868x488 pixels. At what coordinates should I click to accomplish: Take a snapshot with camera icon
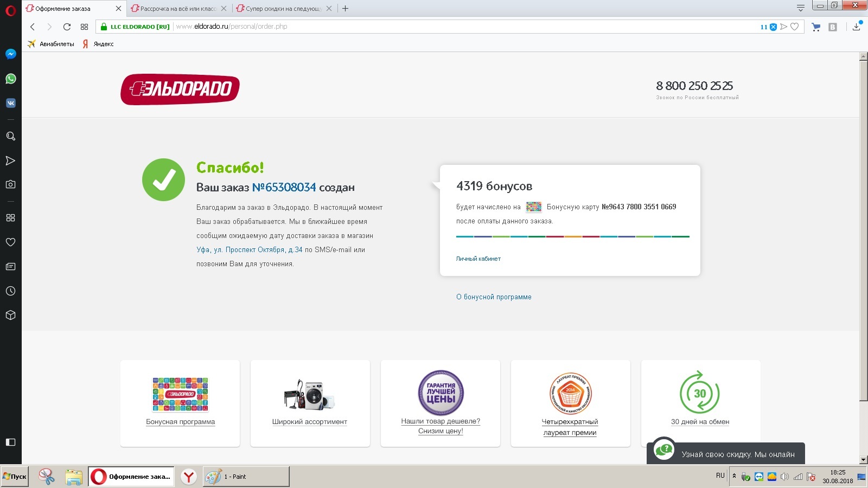10,184
